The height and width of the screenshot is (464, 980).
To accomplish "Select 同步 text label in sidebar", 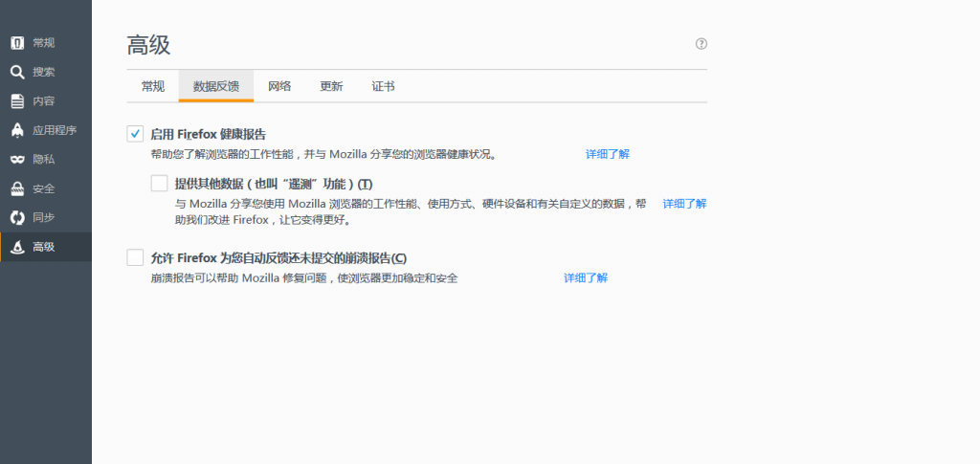I will 44,218.
